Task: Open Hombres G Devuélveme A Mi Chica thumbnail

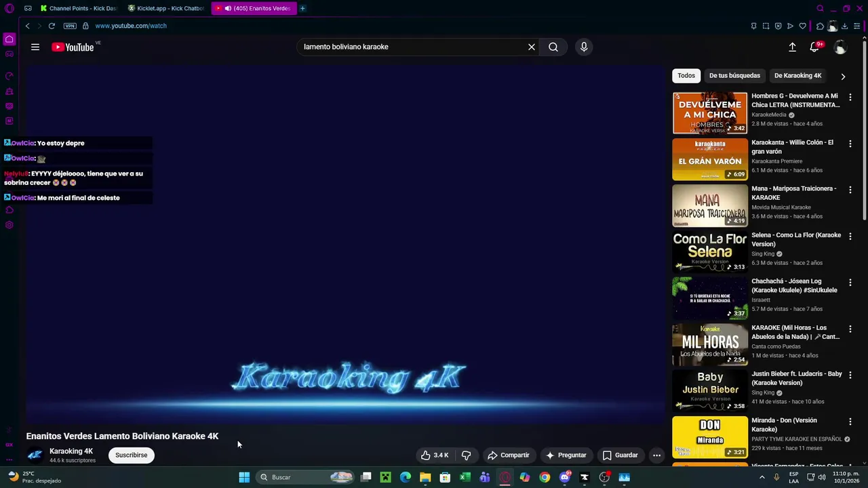Action: point(710,113)
